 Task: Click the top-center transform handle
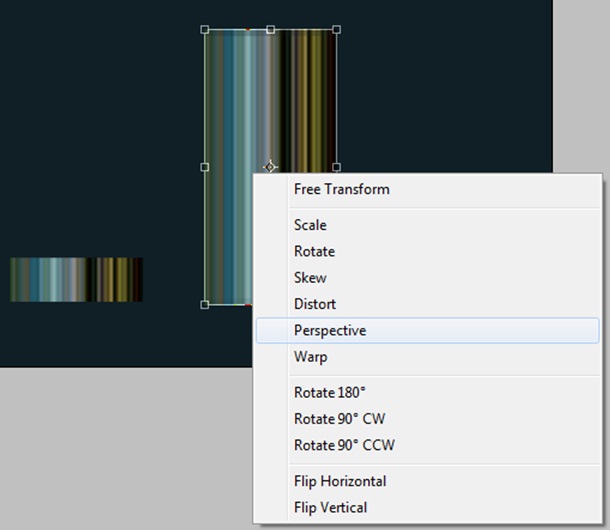pyautogui.click(x=271, y=30)
